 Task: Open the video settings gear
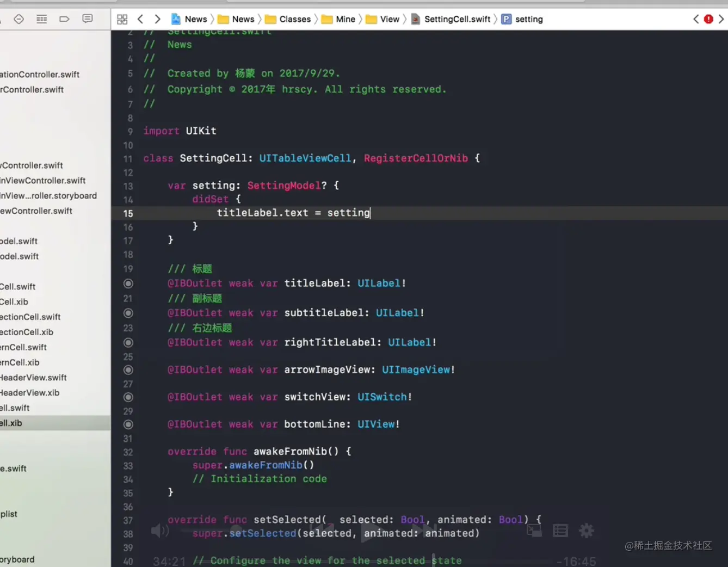pyautogui.click(x=587, y=531)
